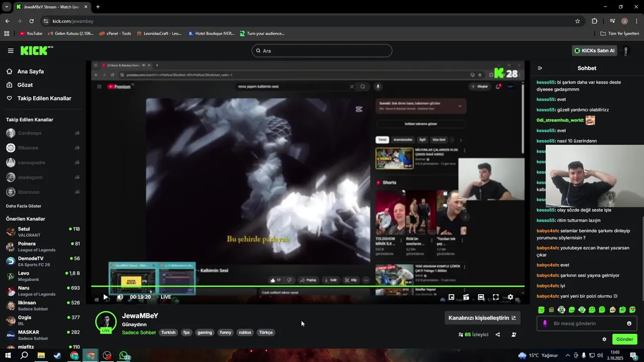This screenshot has height=362, width=644.
Task: Open JewaMBeY channel avatar
Action: 106,322
